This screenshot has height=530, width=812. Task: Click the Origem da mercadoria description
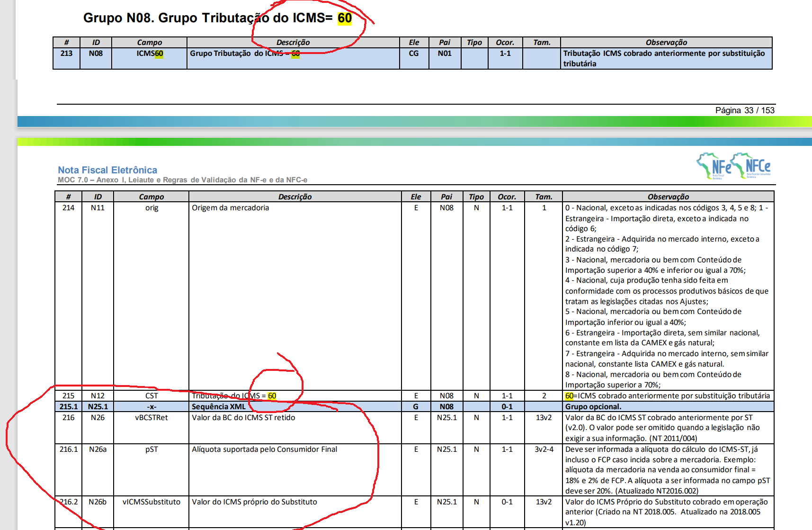click(x=230, y=208)
